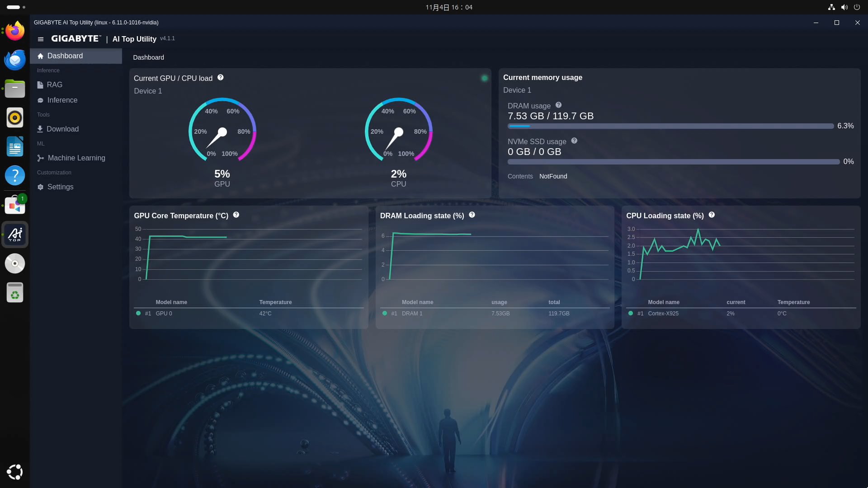Select the Machine Learning sidebar icon
This screenshot has height=488, width=868.
(41, 158)
